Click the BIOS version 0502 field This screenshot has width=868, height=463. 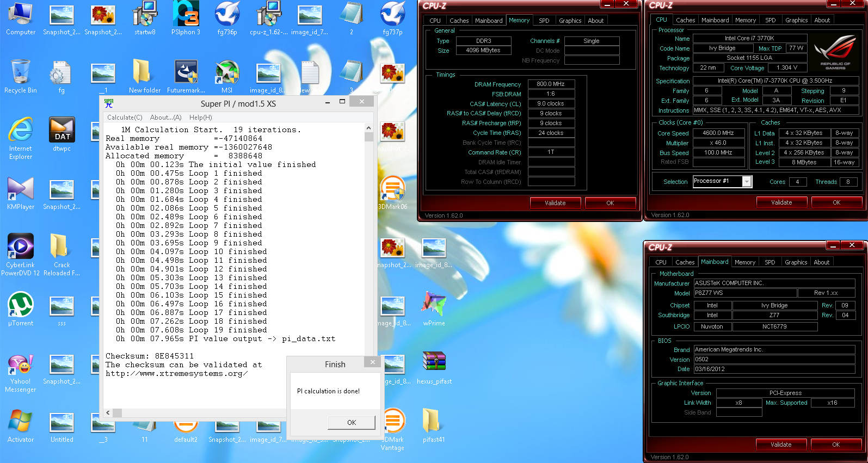[774, 359]
